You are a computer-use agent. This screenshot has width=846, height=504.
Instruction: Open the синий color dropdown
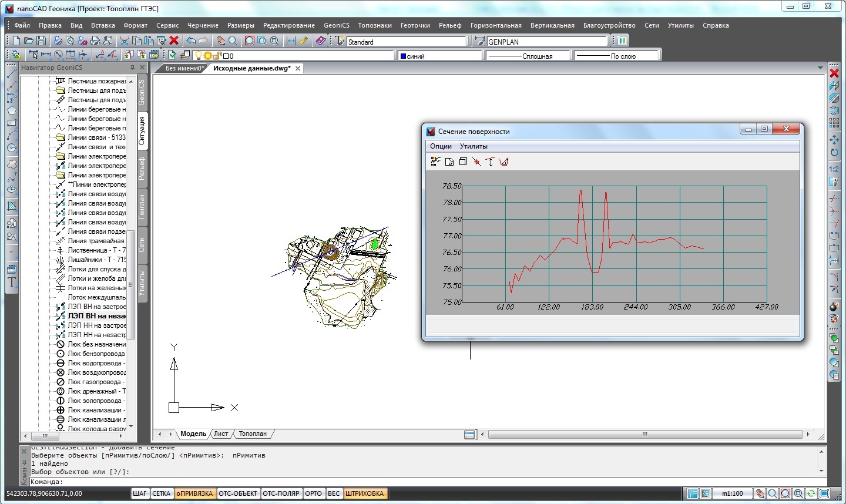[439, 56]
